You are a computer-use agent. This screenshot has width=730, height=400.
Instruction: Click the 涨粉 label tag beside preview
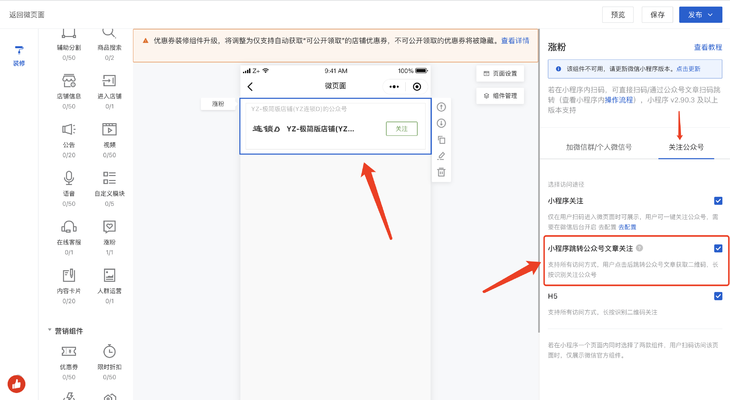tap(218, 104)
